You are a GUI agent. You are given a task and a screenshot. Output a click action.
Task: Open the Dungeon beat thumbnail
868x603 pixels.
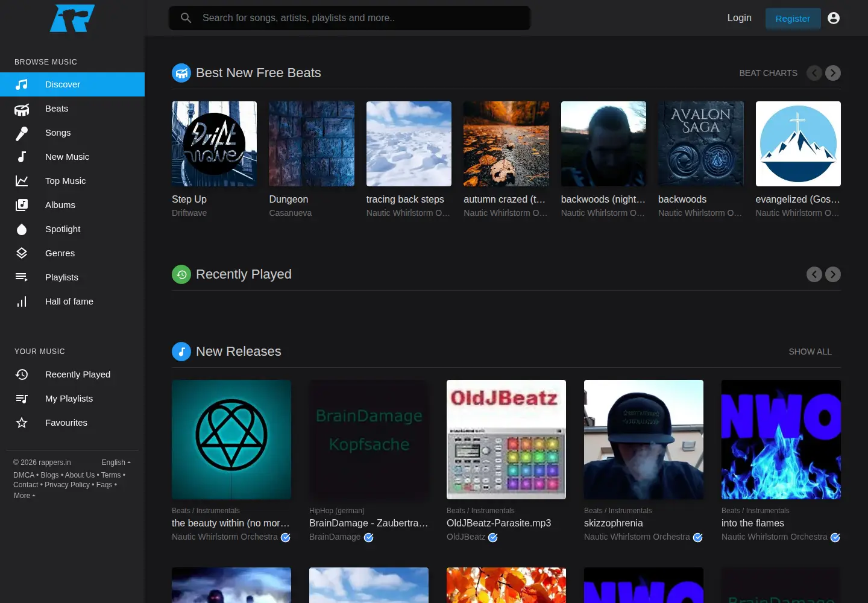pyautogui.click(x=312, y=144)
